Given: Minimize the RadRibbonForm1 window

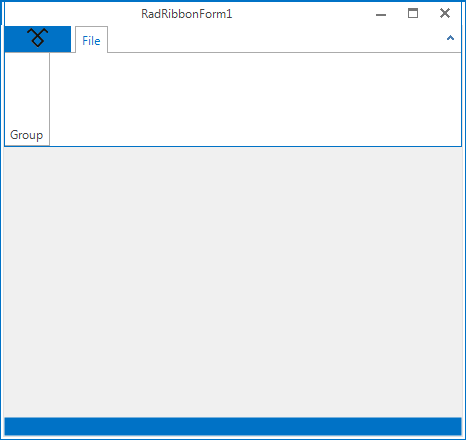Looking at the screenshot, I should point(381,15).
